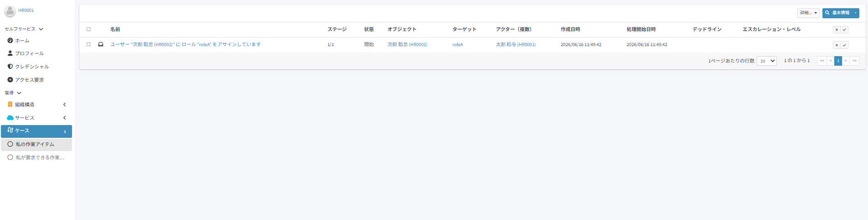
Task: Open the プロフィール menu item
Action: [36, 53]
